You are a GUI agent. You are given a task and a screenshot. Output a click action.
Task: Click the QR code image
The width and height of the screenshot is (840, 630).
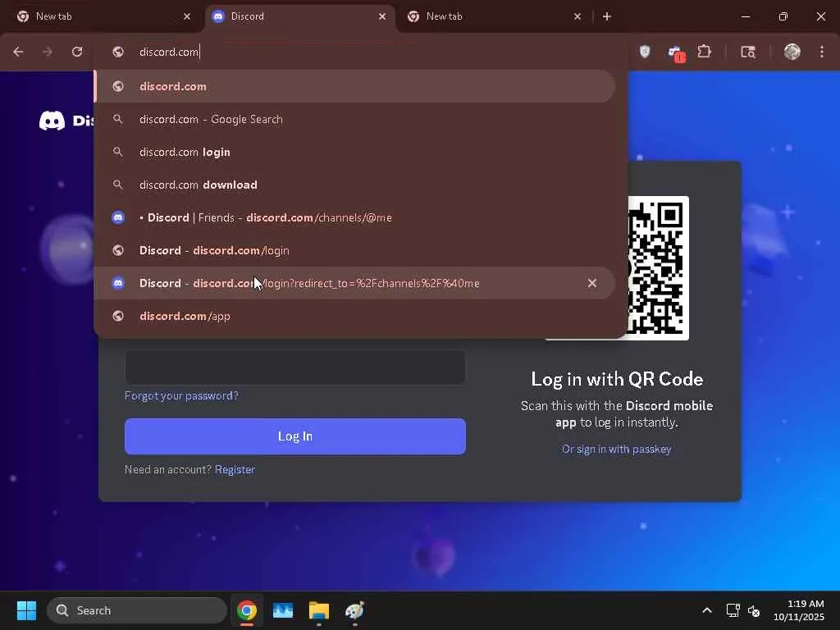pos(658,268)
